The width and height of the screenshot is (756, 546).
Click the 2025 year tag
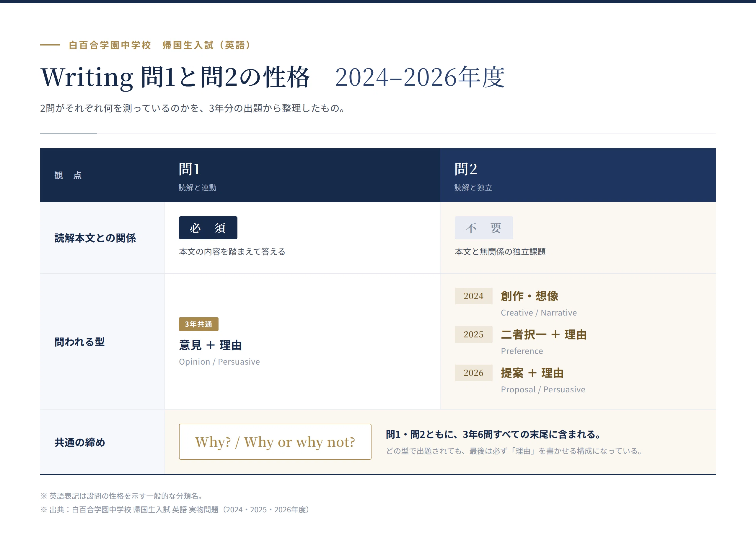[x=473, y=334]
